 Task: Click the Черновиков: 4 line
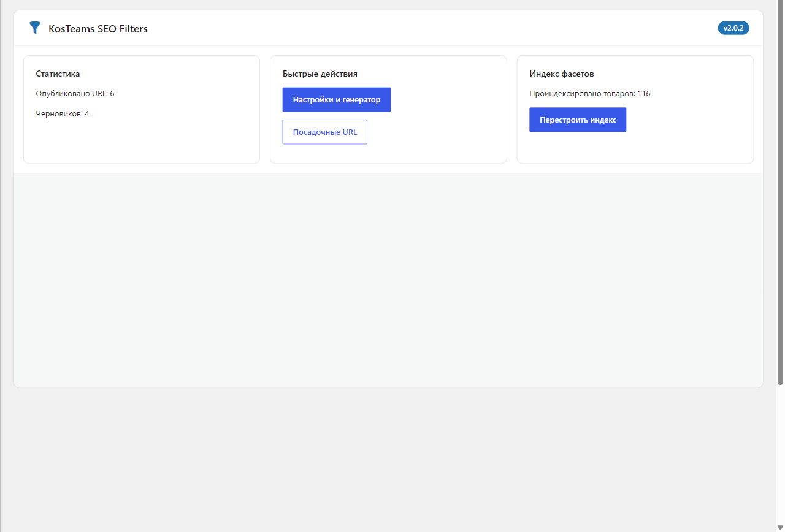click(63, 114)
